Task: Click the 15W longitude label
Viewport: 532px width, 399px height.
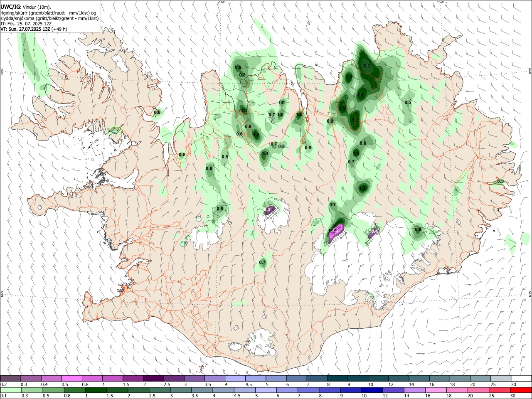Action: [440, 2]
